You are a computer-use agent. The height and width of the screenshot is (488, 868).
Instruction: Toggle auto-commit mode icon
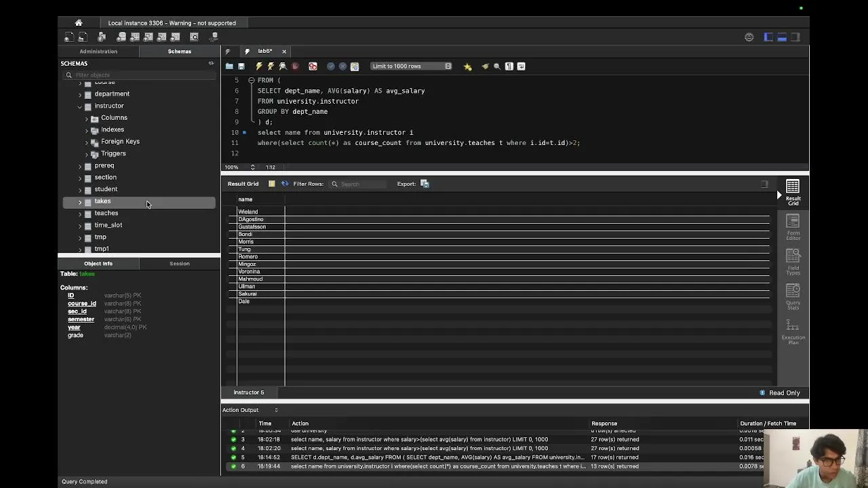tap(354, 66)
